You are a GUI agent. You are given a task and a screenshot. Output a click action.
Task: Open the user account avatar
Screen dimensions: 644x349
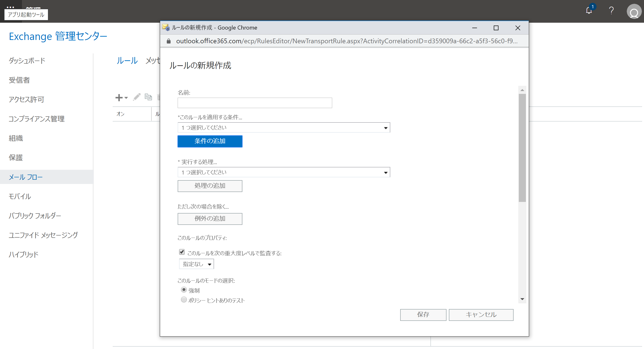(634, 12)
